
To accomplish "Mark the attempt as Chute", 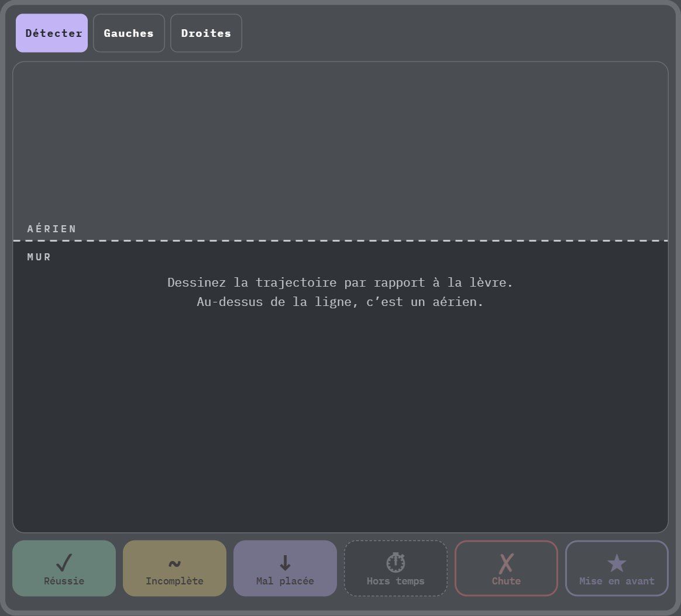I will point(507,568).
